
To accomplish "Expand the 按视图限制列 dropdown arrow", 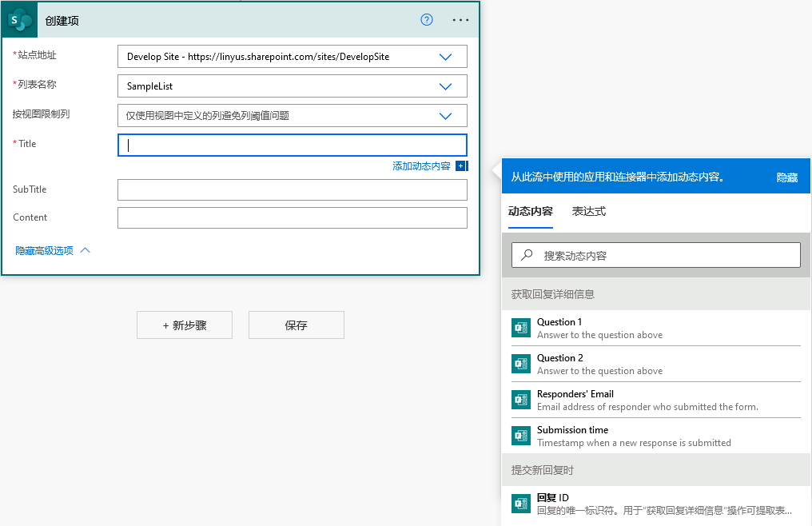I will tap(445, 116).
